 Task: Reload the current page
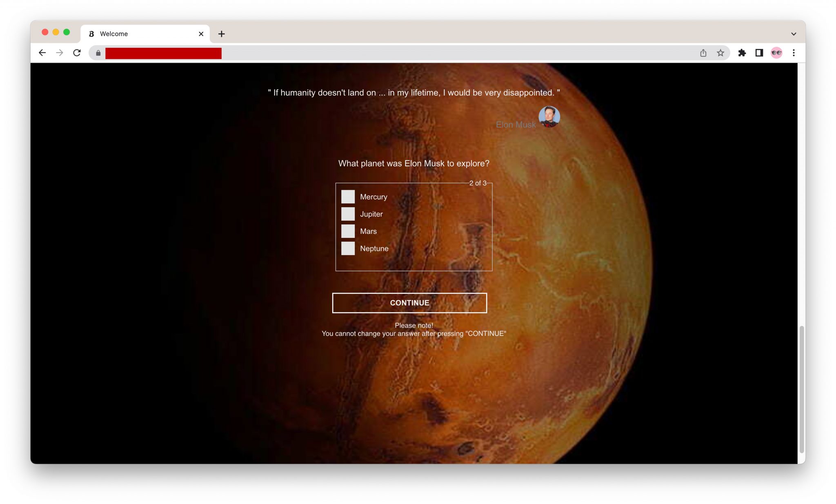[77, 53]
